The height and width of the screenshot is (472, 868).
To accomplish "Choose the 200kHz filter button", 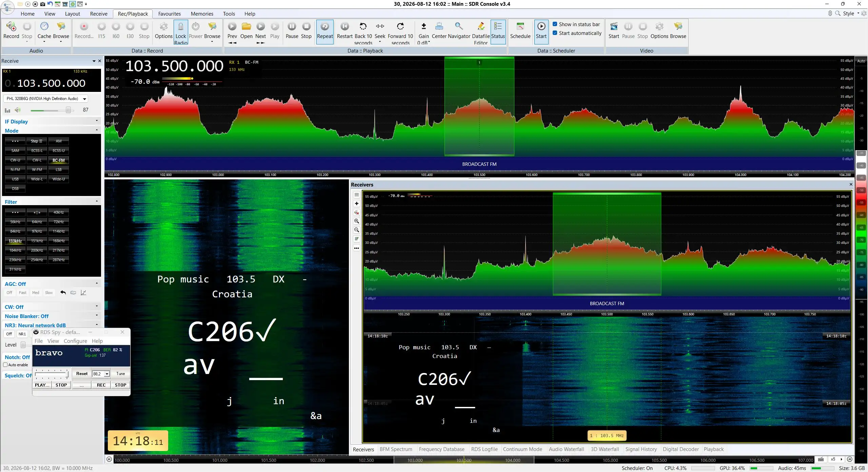I will (x=37, y=250).
